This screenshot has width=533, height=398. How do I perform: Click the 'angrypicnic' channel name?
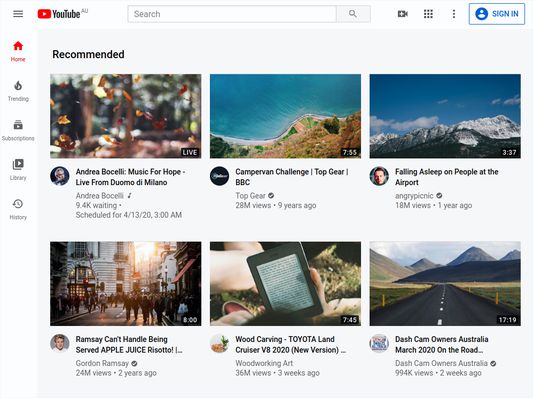[414, 196]
